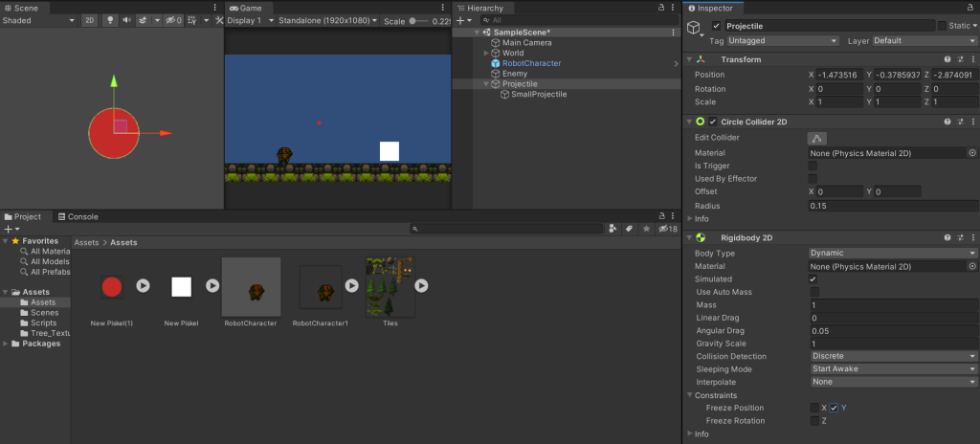Toggle scene lighting bulb icon

109,20
